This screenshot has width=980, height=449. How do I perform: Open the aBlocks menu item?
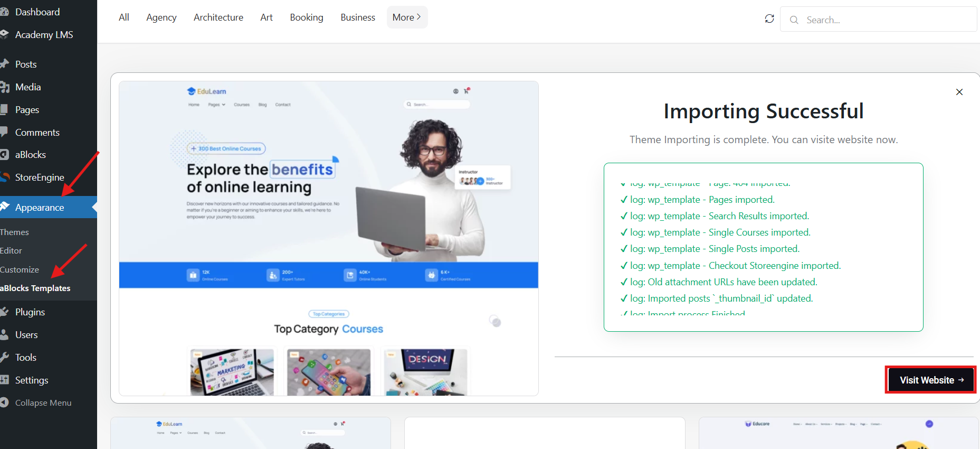(x=30, y=155)
